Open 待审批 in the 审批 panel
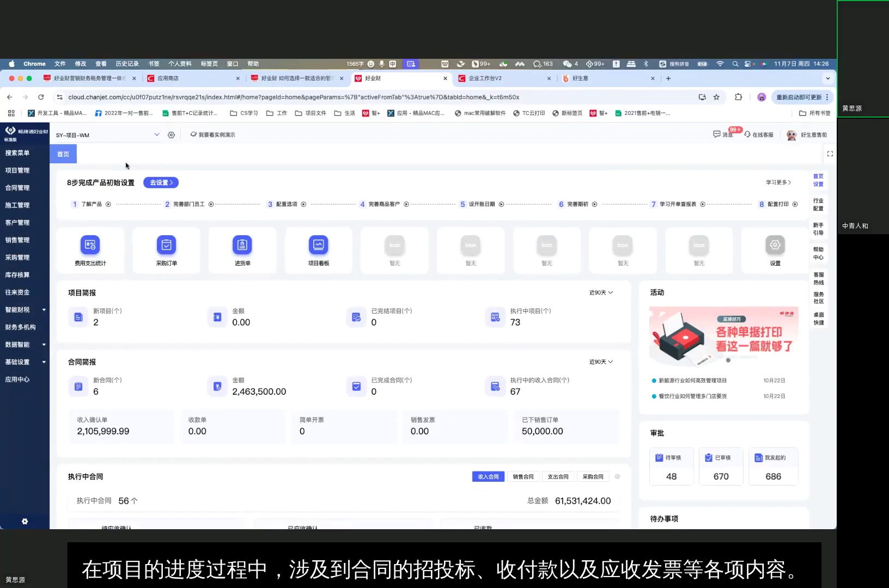Image resolution: width=889 pixels, height=588 pixels. click(x=671, y=467)
